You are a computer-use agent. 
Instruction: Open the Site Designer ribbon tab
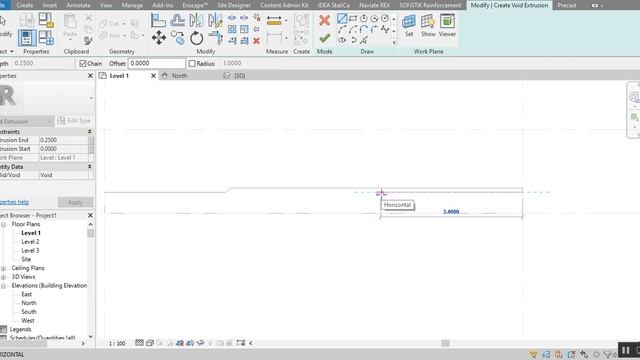click(234, 5)
